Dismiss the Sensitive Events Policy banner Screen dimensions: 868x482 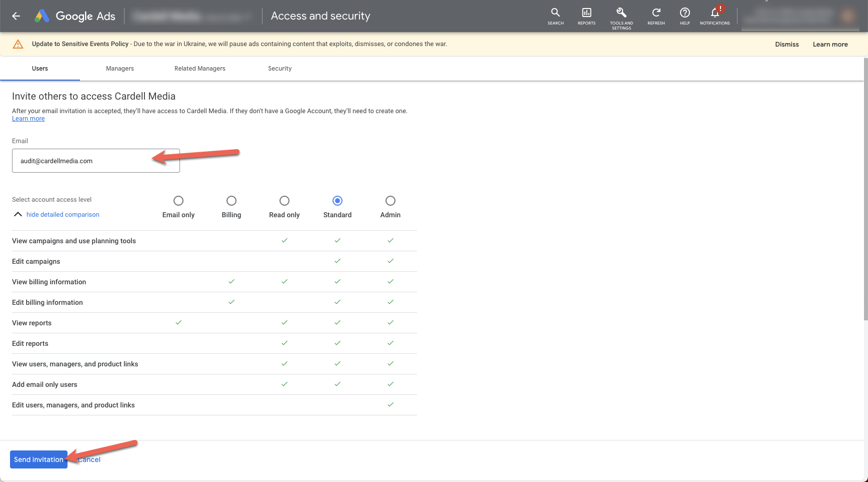(x=787, y=45)
